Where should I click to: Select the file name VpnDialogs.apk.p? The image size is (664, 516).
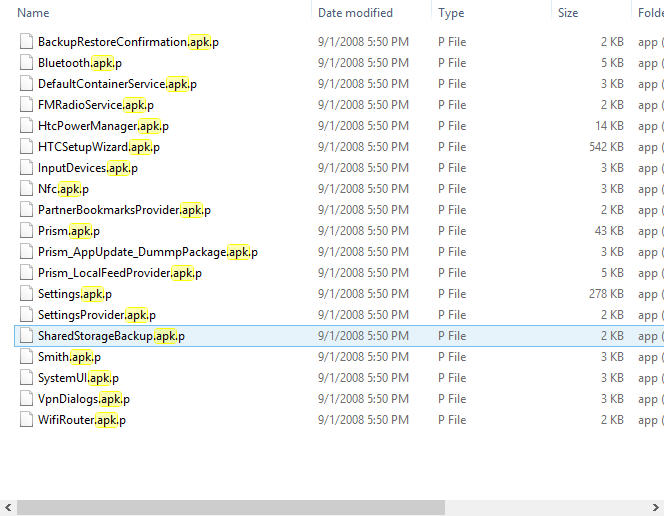[84, 399]
